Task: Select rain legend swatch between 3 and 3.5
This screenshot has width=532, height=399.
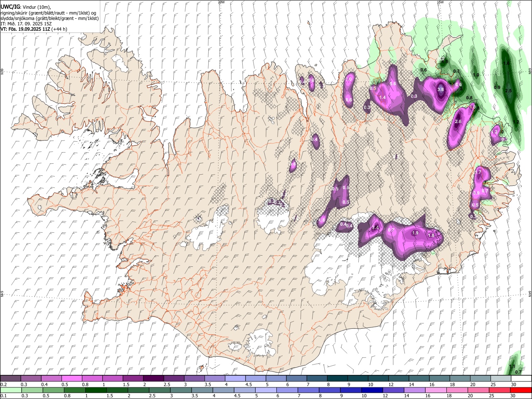Action: (180, 390)
